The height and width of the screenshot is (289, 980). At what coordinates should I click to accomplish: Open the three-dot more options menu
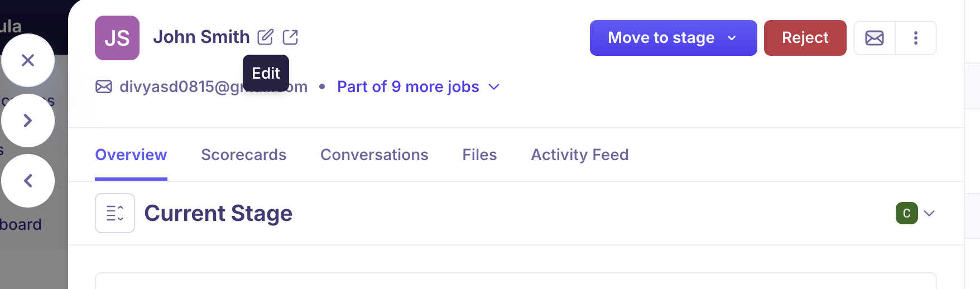coord(915,38)
